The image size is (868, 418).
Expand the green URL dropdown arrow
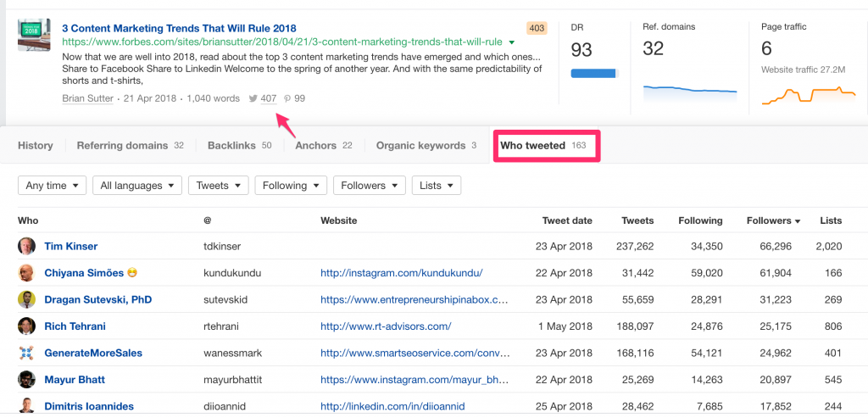point(511,42)
